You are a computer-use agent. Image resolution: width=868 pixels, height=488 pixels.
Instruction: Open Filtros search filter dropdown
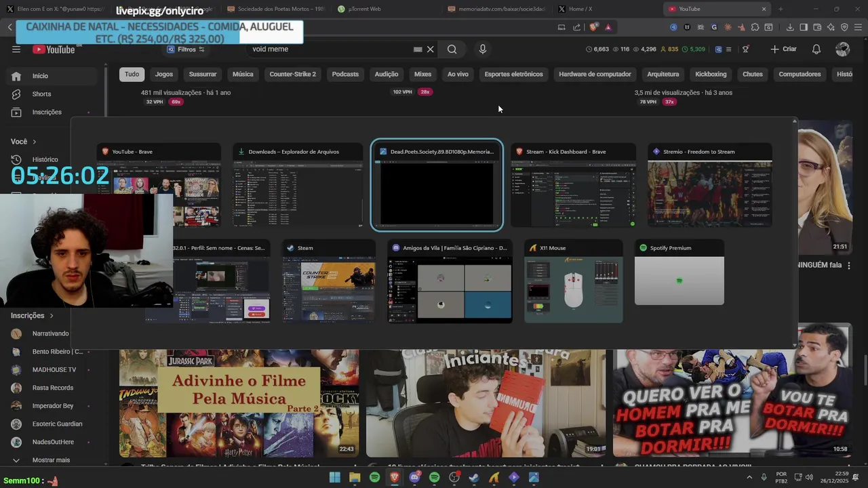(x=186, y=49)
